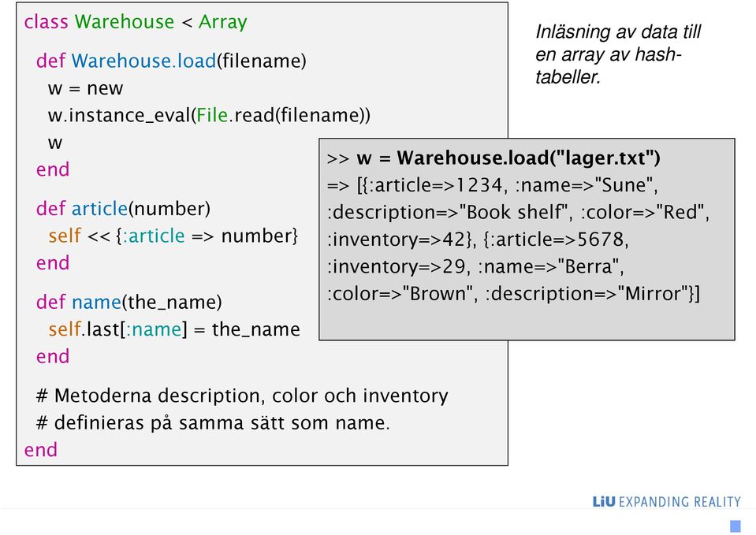Click 'self.last[:name] = the_name' line
Screen dimensions: 756x535
tap(174, 329)
